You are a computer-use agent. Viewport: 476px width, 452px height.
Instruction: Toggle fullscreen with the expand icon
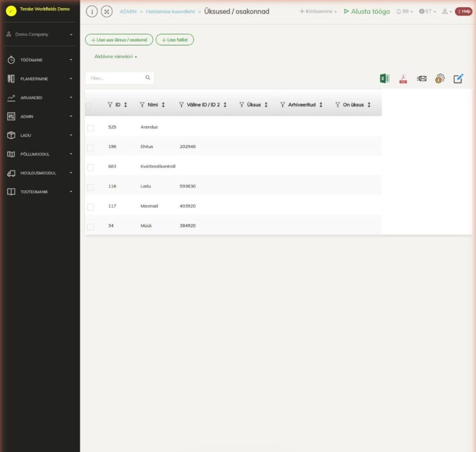click(106, 12)
